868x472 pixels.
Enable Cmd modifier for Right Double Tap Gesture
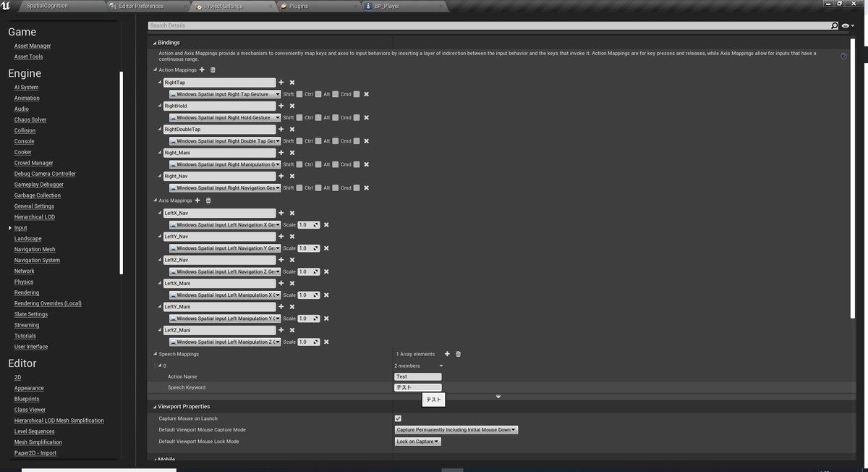click(357, 141)
